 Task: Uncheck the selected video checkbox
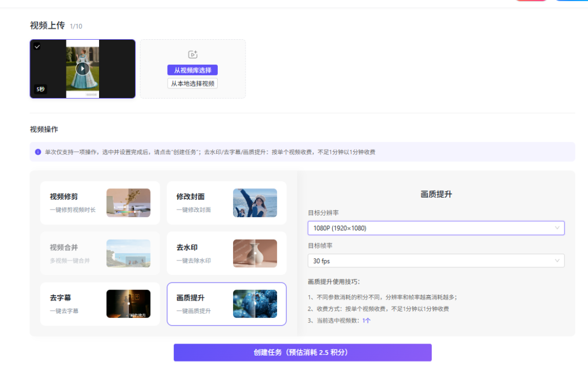click(37, 46)
